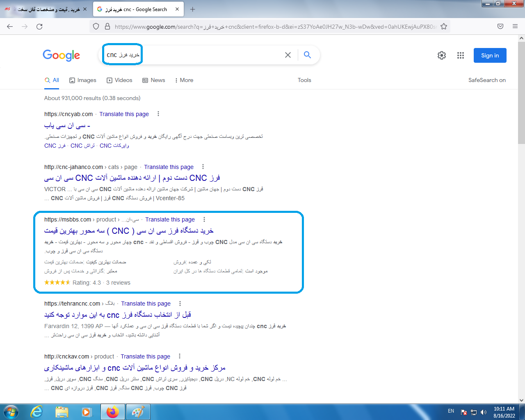The image size is (525, 420).
Task: Translate the tehrancnc.com result page
Action: (146, 304)
